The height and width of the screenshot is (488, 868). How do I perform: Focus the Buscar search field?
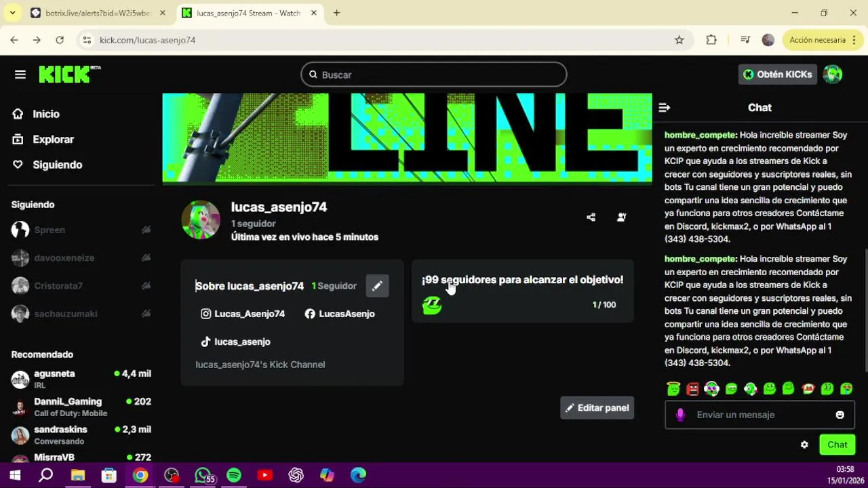coord(434,75)
